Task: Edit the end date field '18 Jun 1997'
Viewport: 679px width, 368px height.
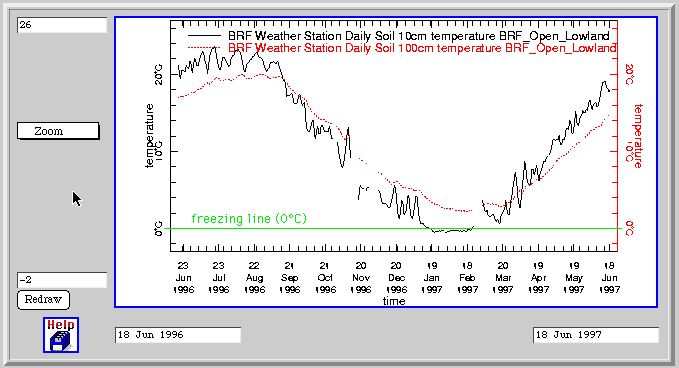Action: 596,335
